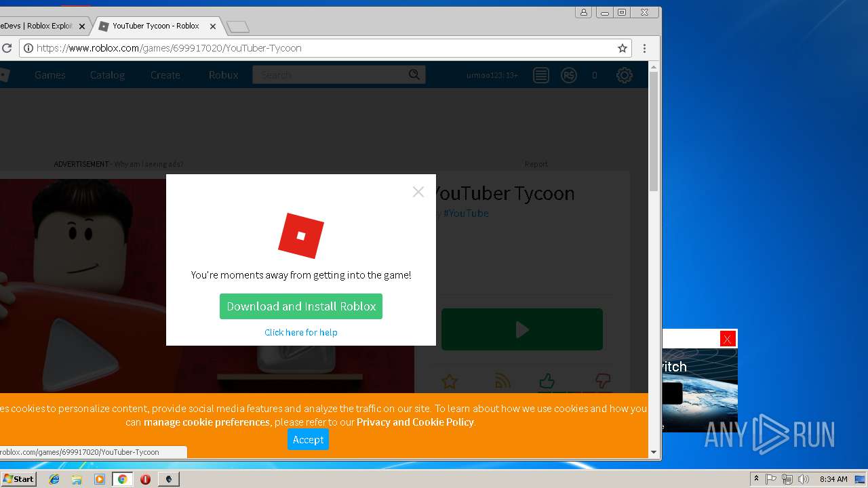
Task: Click the search magnifier icon on Roblox
Action: pos(414,75)
